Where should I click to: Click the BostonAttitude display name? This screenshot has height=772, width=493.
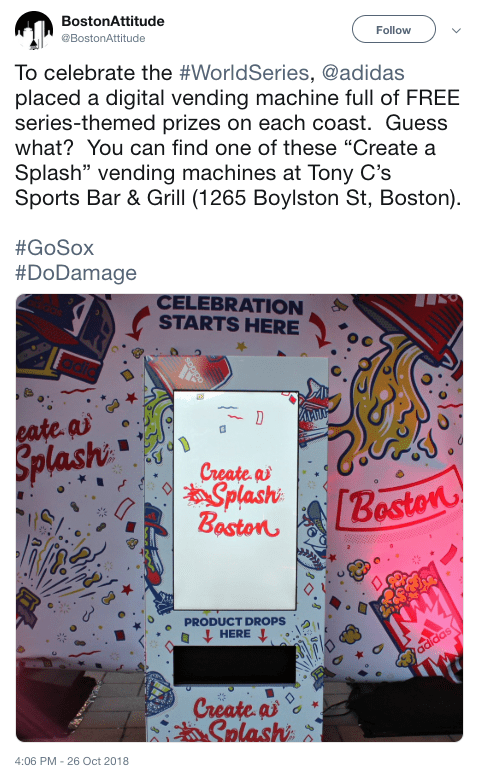pos(113,21)
